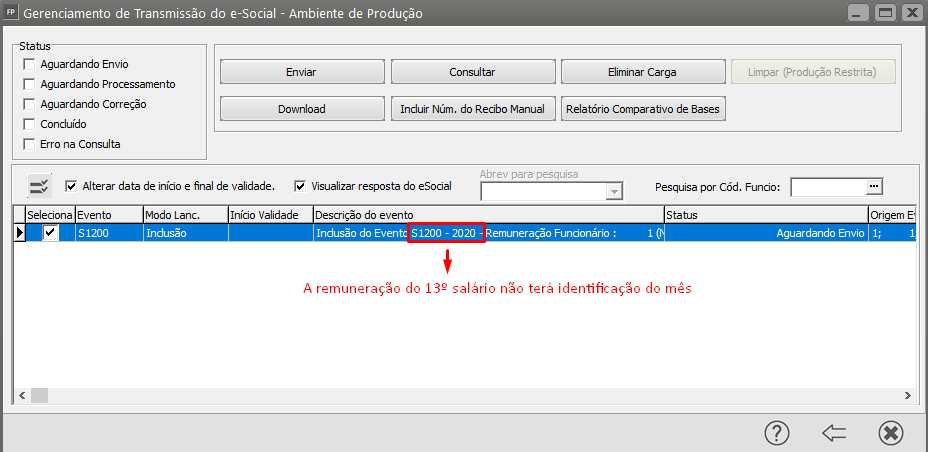
Task: Click the select-all checklist icon
Action: point(41,186)
